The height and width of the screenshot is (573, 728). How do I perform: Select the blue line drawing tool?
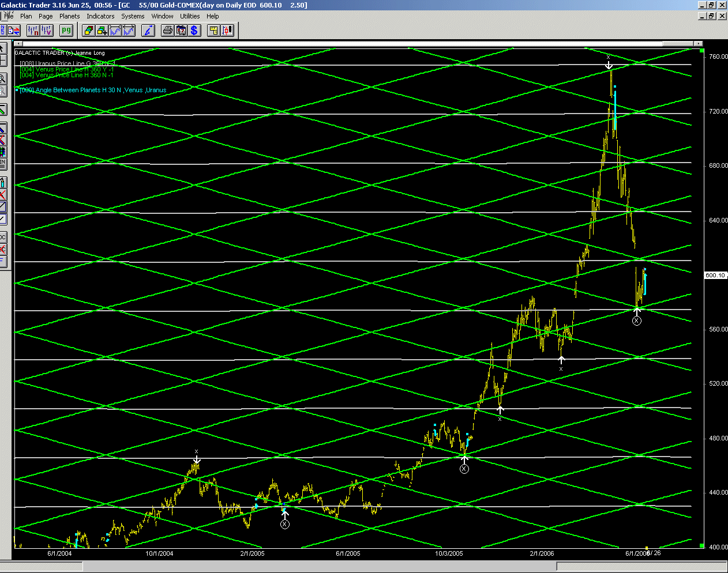click(x=3, y=129)
